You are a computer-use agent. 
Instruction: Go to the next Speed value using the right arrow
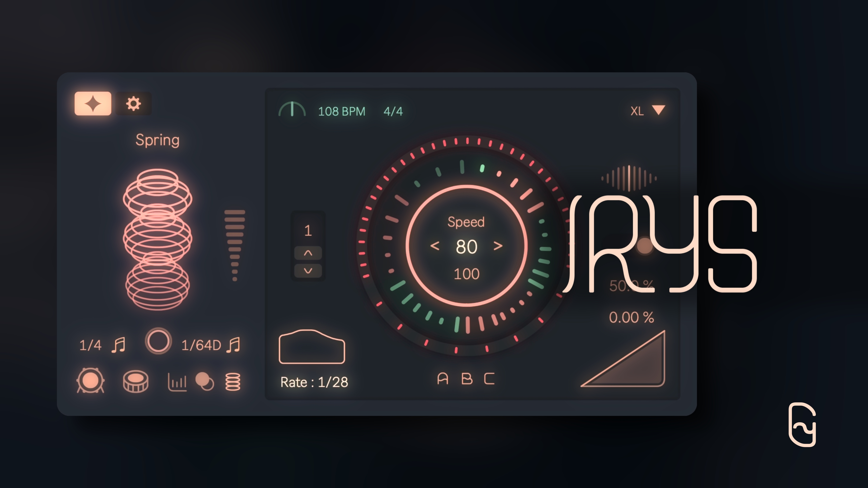498,246
